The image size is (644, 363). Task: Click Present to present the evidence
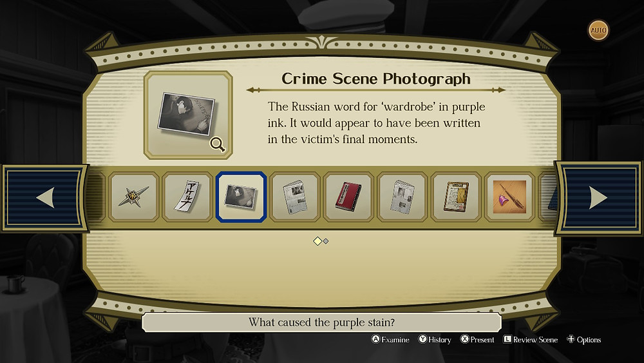tap(477, 340)
